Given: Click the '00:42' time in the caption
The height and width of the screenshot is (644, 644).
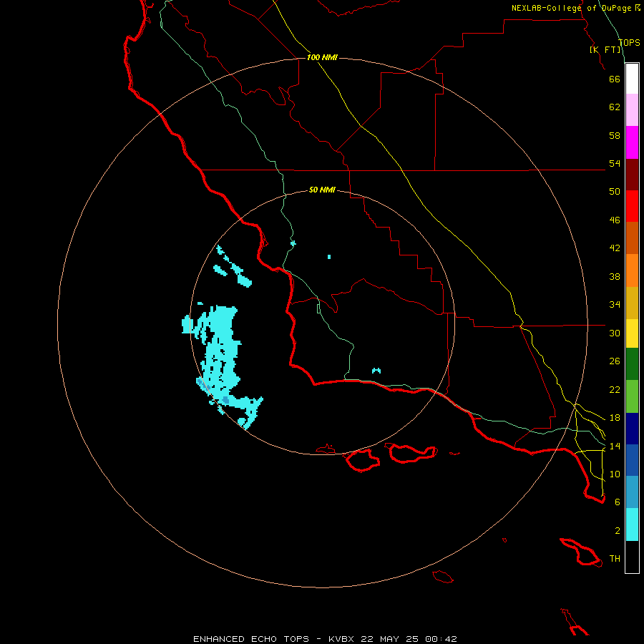Looking at the screenshot, I should click(441, 639).
